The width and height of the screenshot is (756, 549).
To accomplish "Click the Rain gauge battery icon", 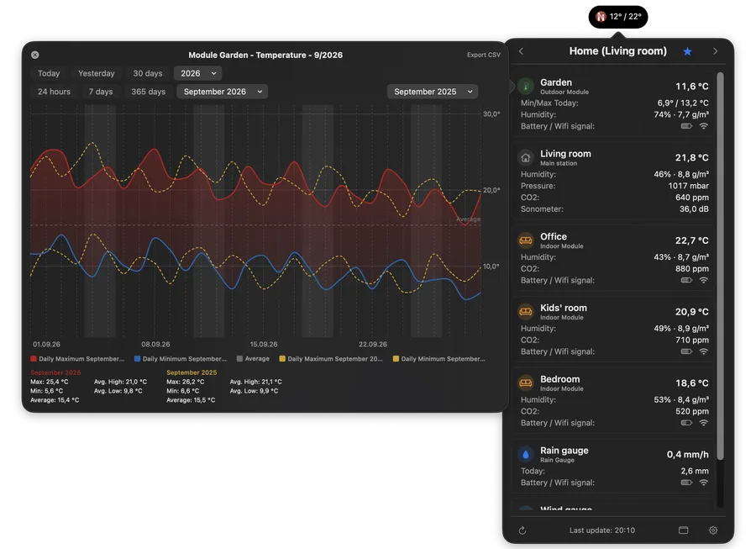I will pyautogui.click(x=686, y=483).
